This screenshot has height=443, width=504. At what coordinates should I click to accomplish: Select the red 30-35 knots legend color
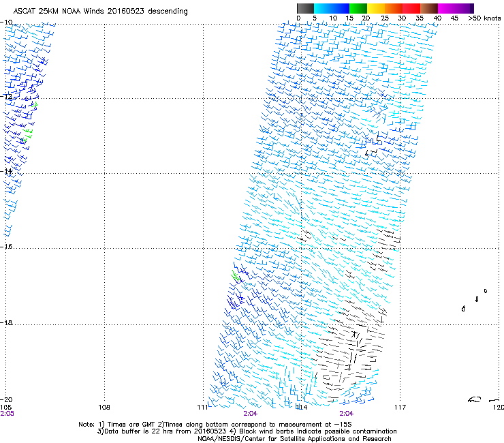411,8
